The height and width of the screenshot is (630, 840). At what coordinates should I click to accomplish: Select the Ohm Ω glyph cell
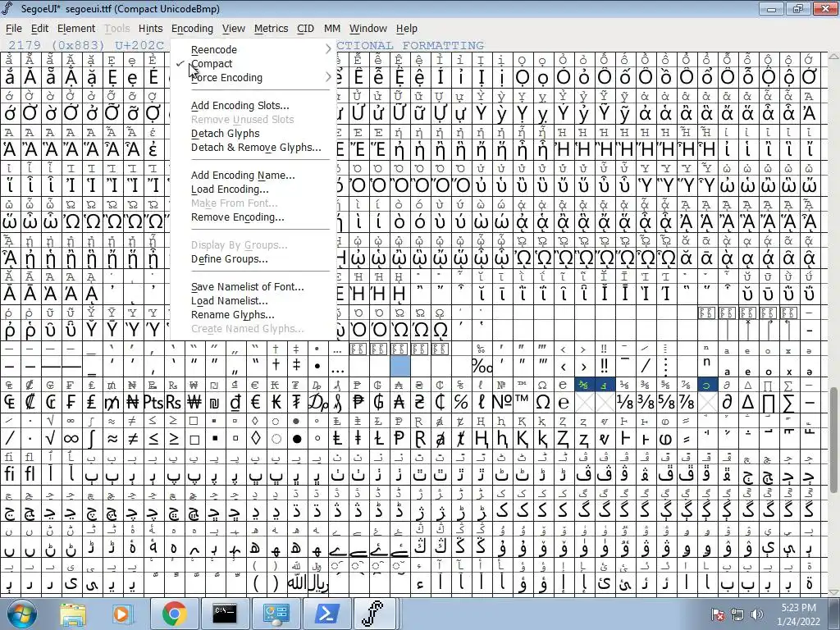pos(543,402)
